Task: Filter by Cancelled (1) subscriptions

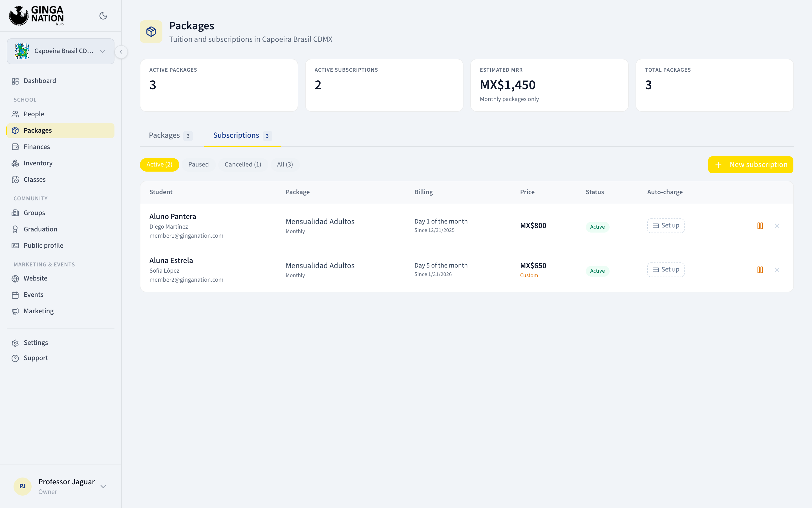Action: (x=242, y=165)
